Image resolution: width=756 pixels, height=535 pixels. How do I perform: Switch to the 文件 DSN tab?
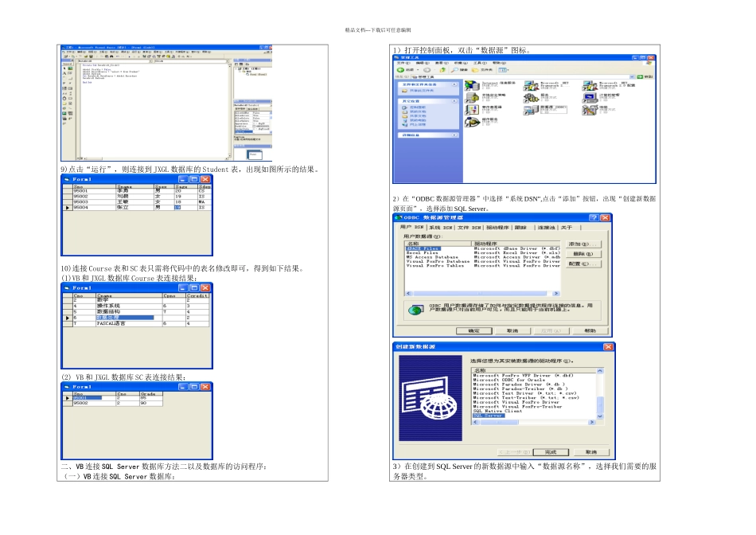[x=470, y=227]
